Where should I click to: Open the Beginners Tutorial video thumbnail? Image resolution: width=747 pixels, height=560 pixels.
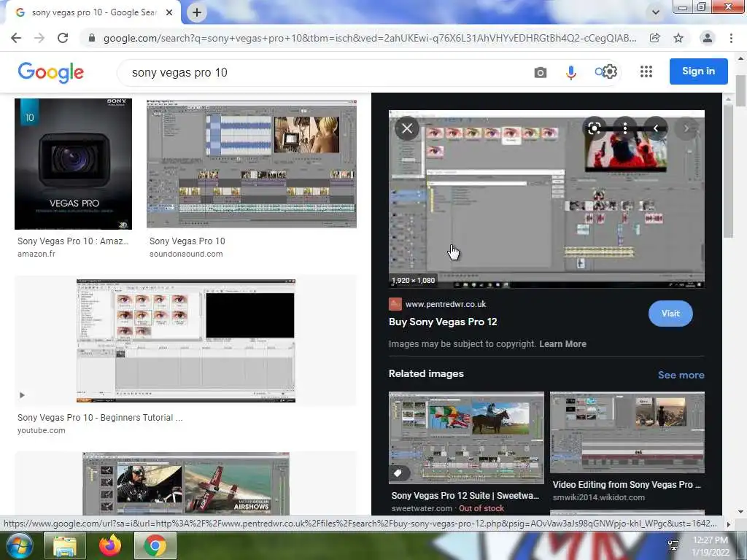pyautogui.click(x=186, y=341)
